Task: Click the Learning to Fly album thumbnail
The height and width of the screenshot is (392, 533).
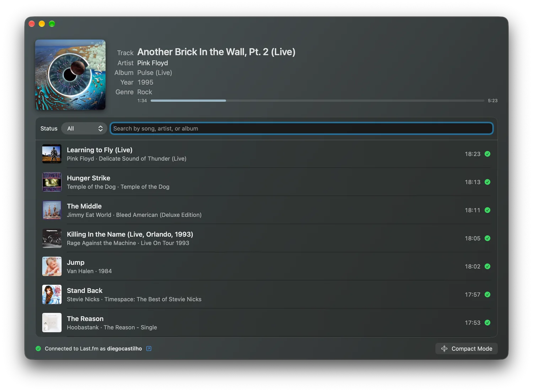Action: [52, 154]
